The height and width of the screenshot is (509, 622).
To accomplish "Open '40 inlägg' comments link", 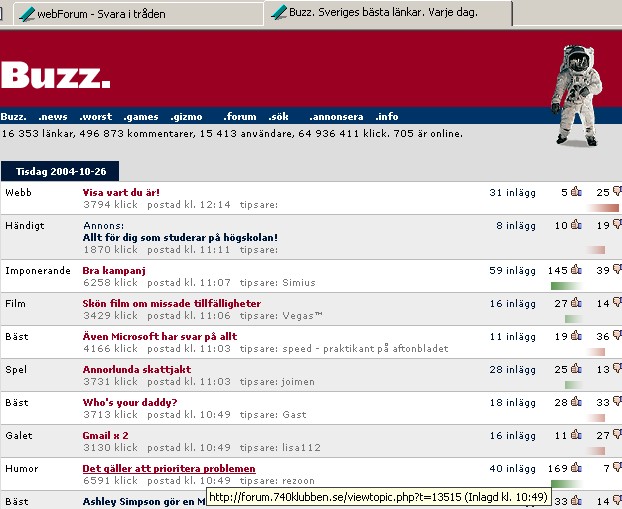I will point(512,469).
